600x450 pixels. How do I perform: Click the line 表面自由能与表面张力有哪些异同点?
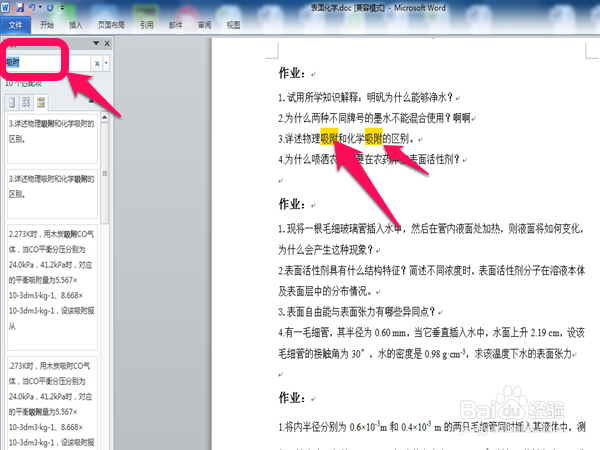click(356, 311)
